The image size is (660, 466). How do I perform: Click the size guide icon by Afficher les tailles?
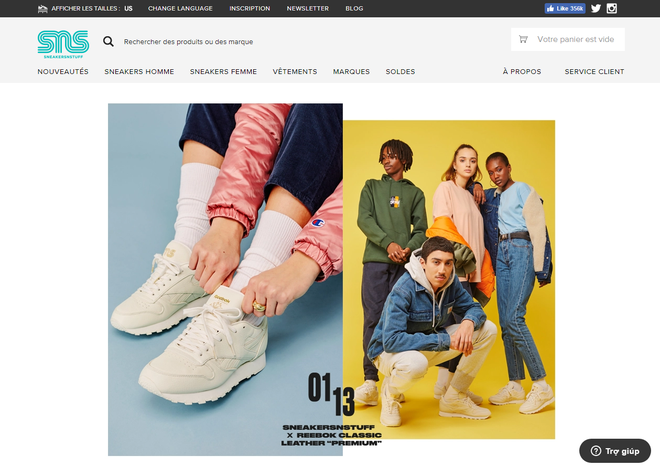[43, 9]
